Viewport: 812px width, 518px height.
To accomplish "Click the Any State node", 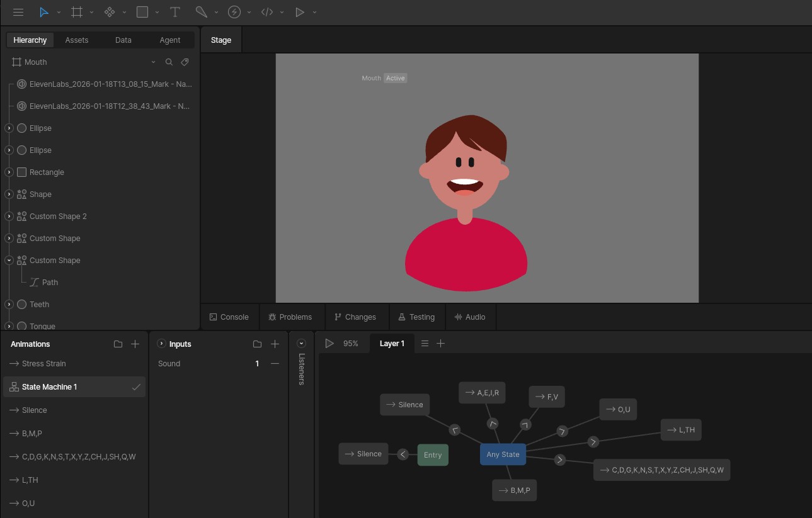I will [x=503, y=454].
